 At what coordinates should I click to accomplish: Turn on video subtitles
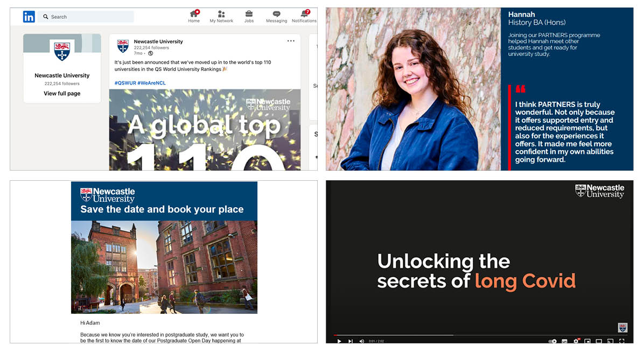tap(564, 341)
